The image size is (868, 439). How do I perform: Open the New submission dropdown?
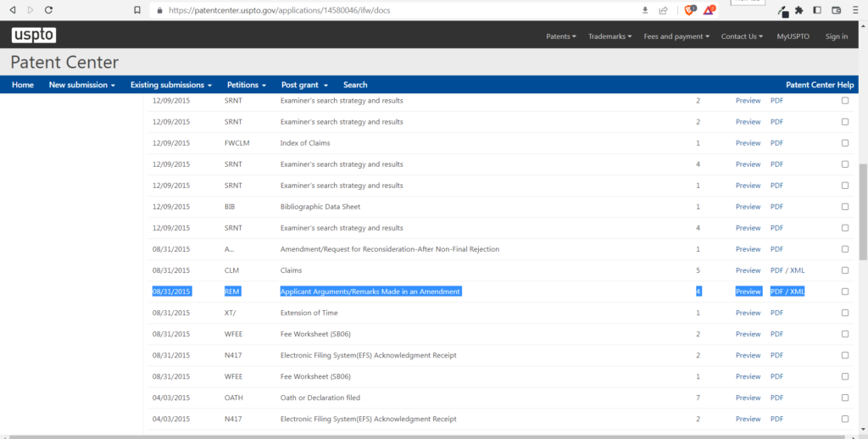coord(81,85)
